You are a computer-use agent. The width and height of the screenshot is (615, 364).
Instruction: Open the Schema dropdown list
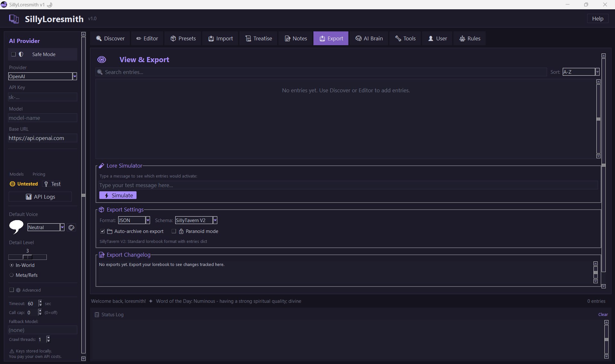215,220
